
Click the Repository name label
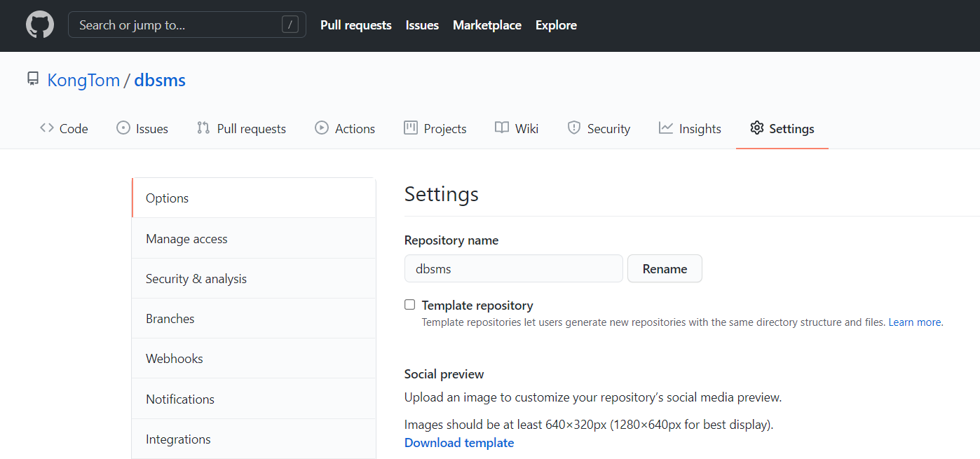pyautogui.click(x=451, y=240)
